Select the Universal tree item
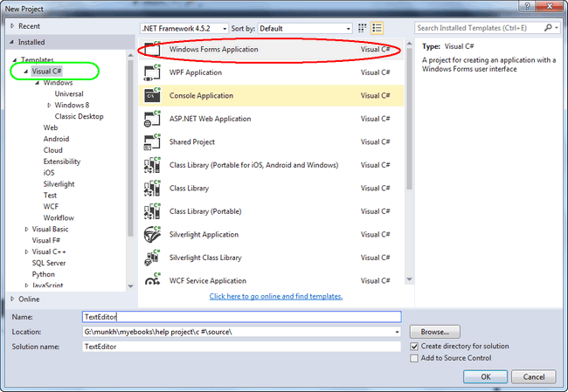This screenshot has width=568, height=392. pyautogui.click(x=69, y=93)
